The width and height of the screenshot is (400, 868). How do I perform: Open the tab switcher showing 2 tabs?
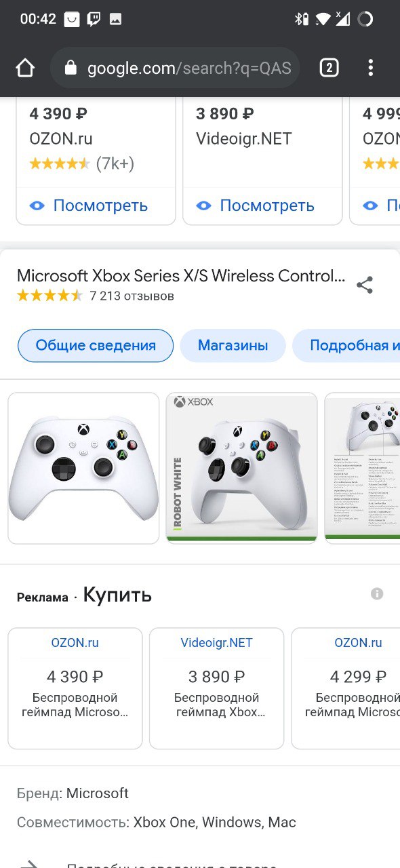click(329, 68)
